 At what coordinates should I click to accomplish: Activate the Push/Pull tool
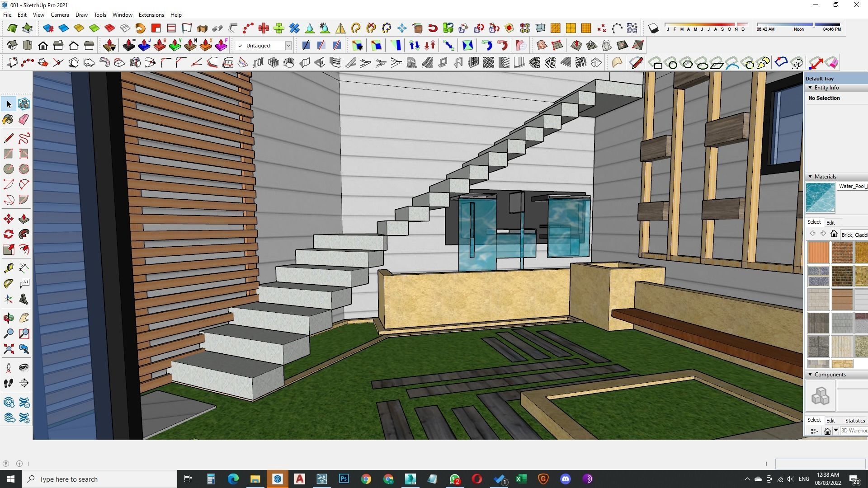tap(24, 219)
